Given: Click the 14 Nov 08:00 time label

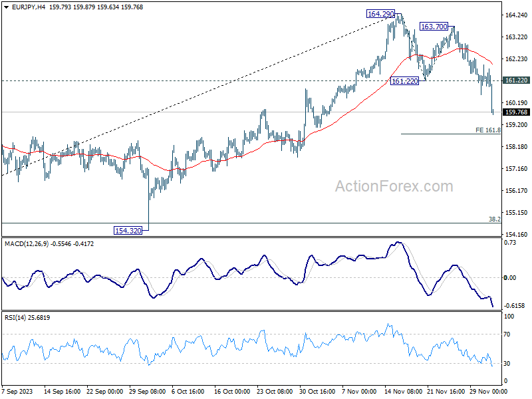Looking at the screenshot, I should tap(403, 392).
